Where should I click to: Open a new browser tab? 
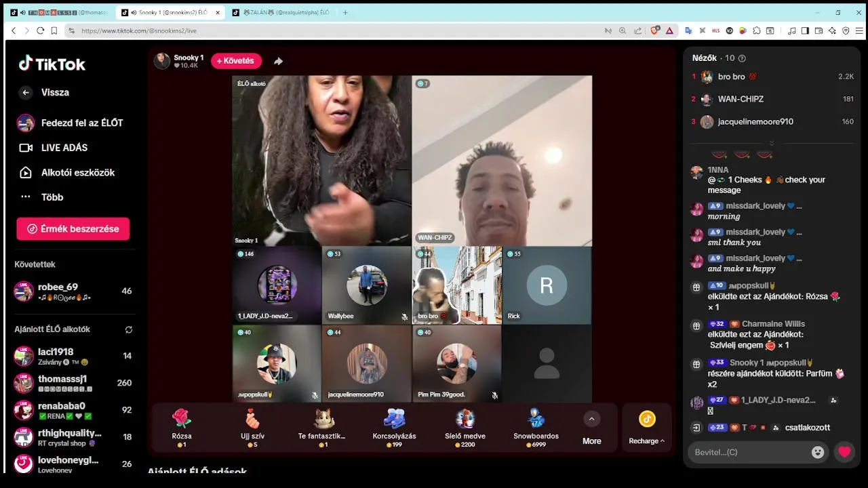[345, 12]
